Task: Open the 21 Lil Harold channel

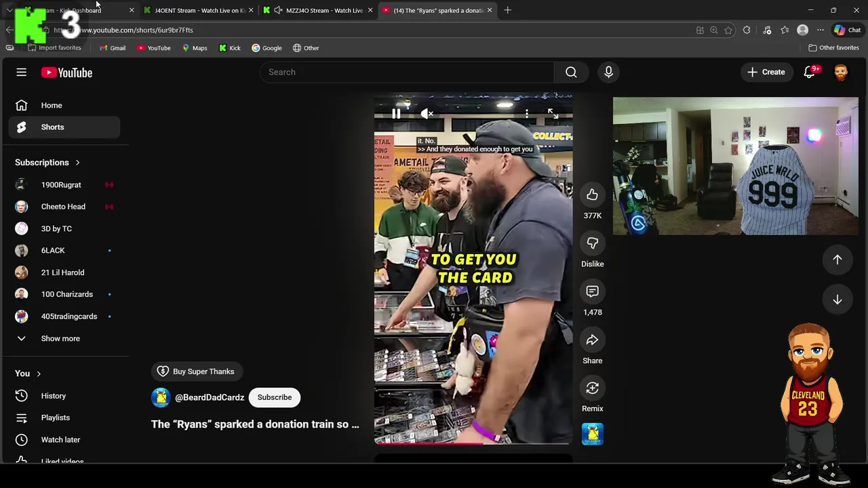Action: 64,272
